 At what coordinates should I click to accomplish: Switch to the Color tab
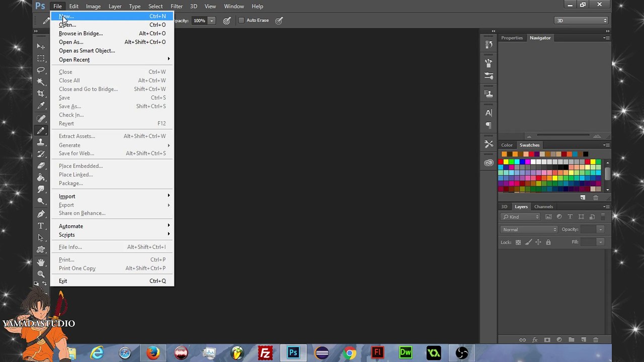[x=507, y=145]
